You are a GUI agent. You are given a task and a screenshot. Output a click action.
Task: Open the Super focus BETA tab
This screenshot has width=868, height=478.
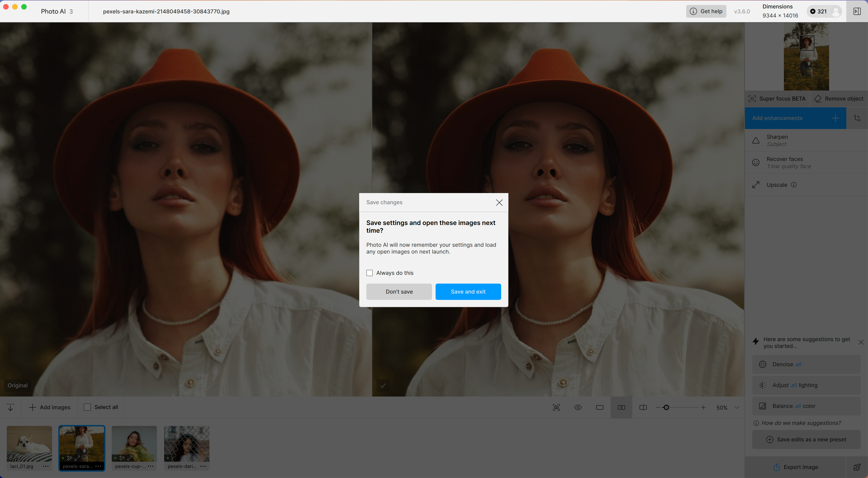(777, 98)
